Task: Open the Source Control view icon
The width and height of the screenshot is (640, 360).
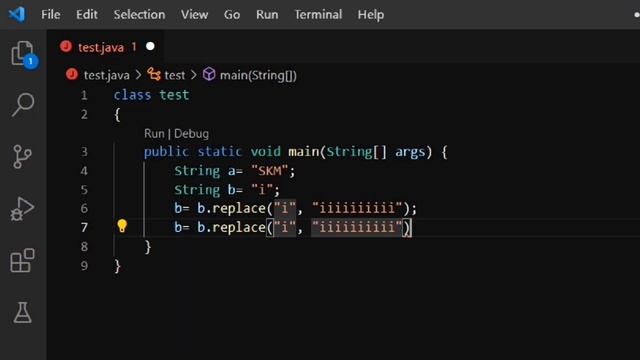Action: click(x=22, y=157)
